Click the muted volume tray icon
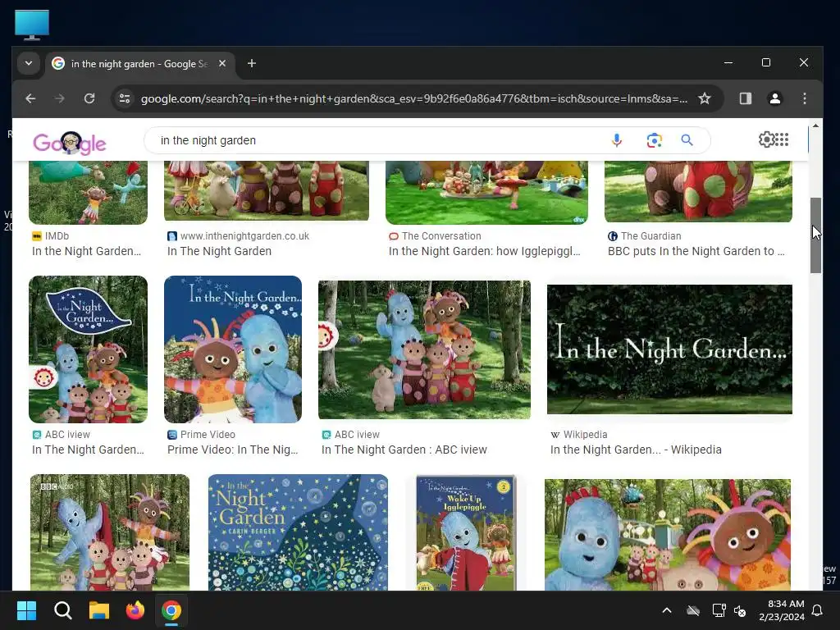 pos(740,610)
